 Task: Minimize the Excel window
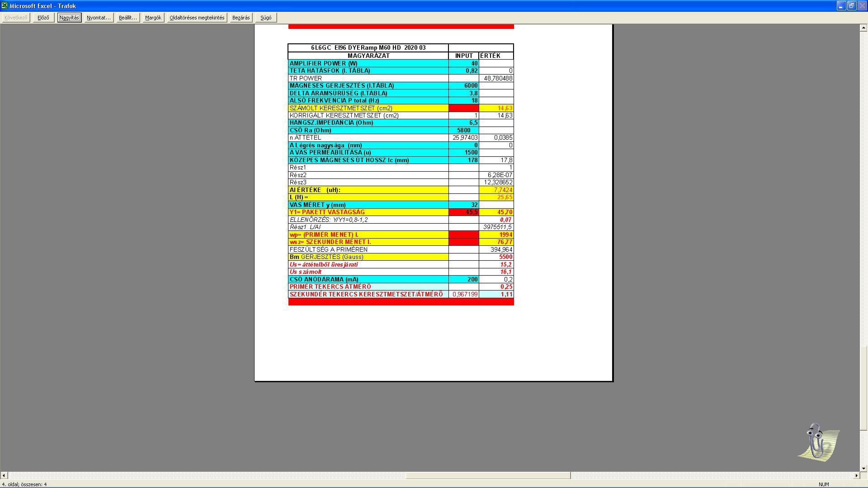point(840,5)
